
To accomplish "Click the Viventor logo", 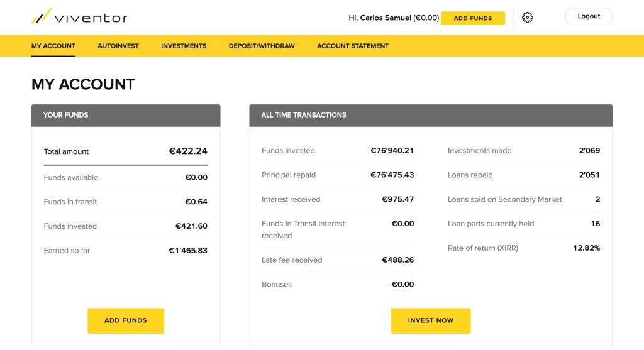I will 79,17.
